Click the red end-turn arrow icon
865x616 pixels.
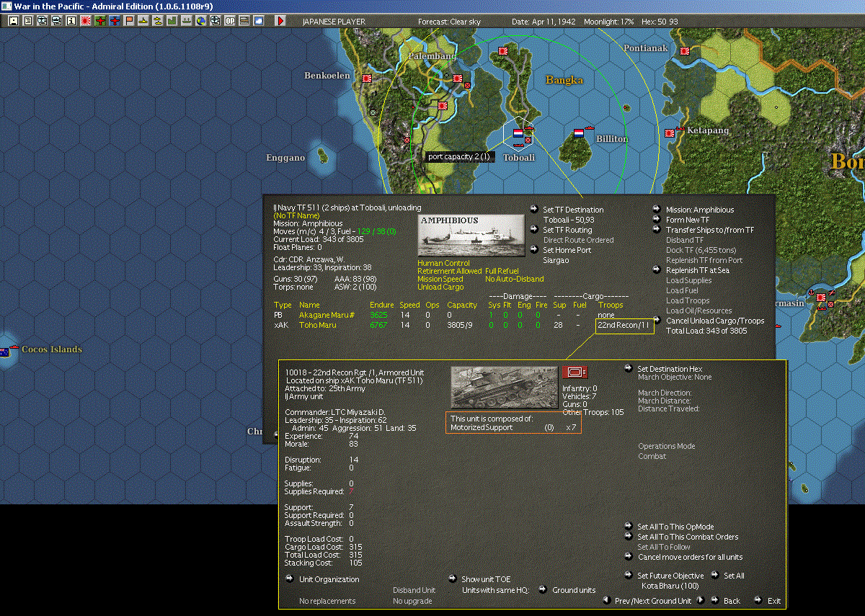coord(280,21)
